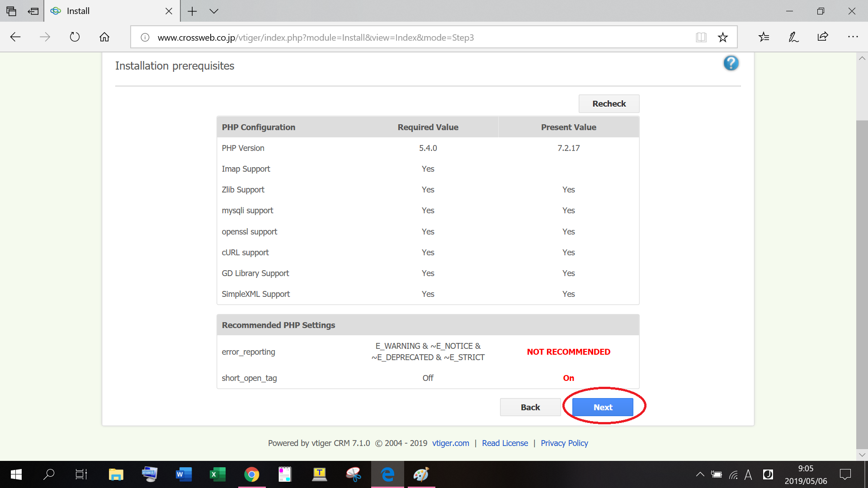This screenshot has width=868, height=488.
Task: Go to the browser home page
Action: click(x=104, y=37)
